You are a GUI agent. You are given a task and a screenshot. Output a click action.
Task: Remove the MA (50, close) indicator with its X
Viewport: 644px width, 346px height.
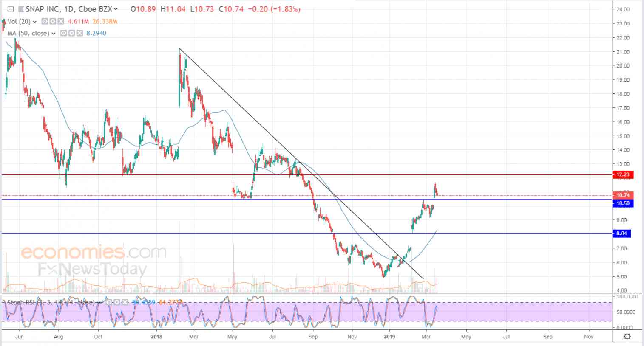click(x=79, y=33)
